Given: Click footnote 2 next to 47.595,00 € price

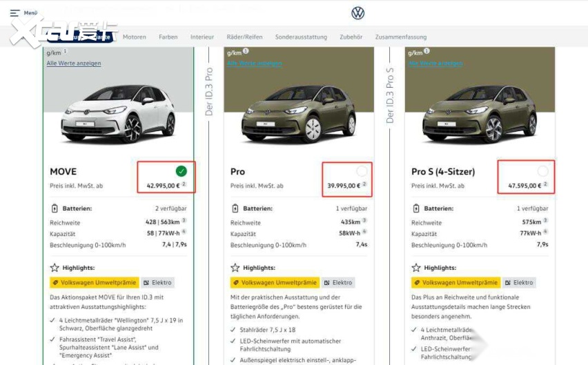Looking at the screenshot, I should point(545,184).
